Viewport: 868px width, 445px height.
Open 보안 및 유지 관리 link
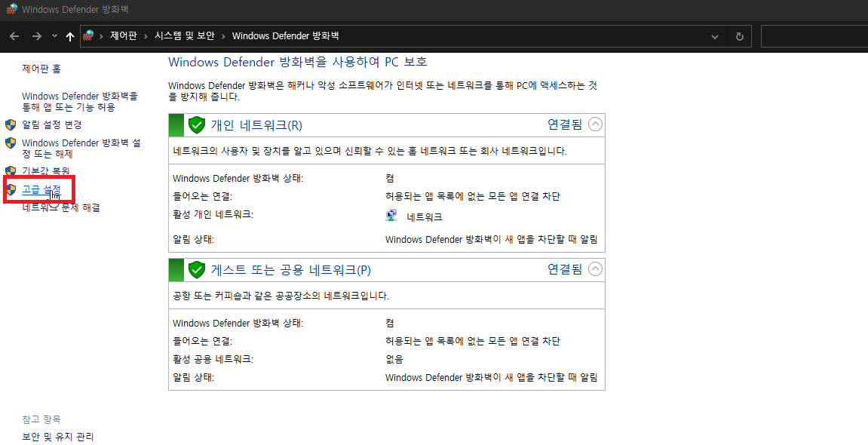(x=58, y=437)
